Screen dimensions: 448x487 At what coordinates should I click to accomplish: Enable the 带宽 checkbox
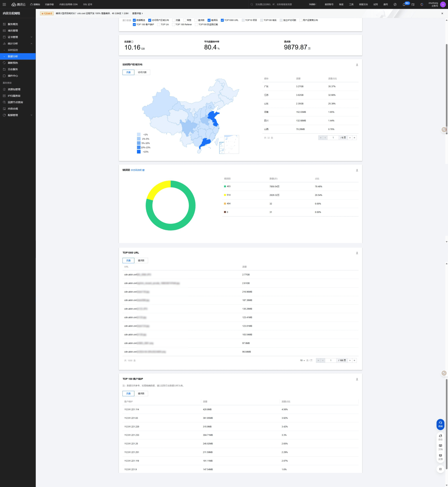[x=185, y=20]
